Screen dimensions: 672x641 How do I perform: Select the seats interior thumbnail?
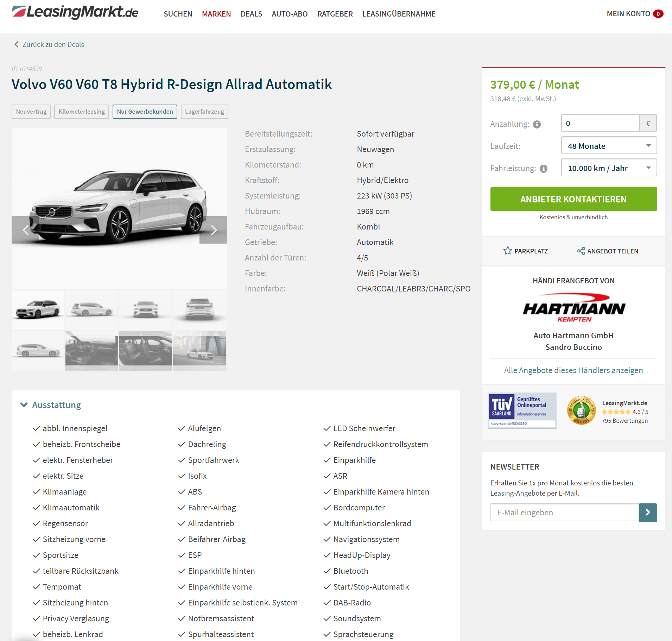pyautogui.click(x=146, y=351)
